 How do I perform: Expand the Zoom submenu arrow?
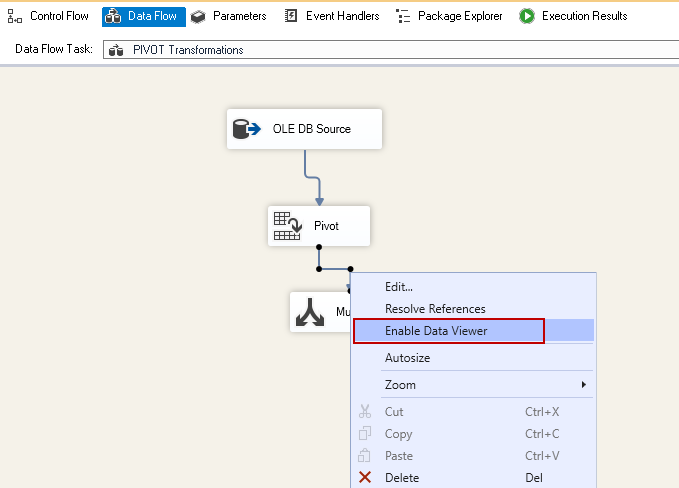584,385
